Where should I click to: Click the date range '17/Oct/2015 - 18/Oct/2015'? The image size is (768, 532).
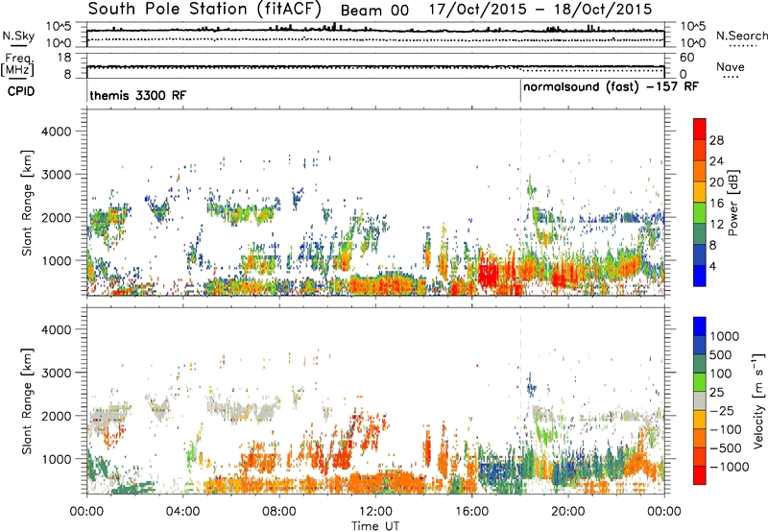click(540, 10)
